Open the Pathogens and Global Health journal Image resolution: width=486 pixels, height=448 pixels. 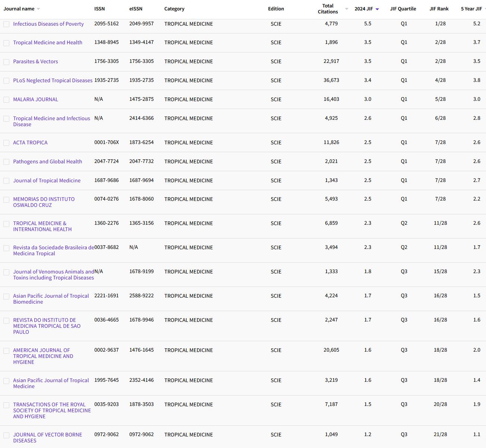coord(47,161)
